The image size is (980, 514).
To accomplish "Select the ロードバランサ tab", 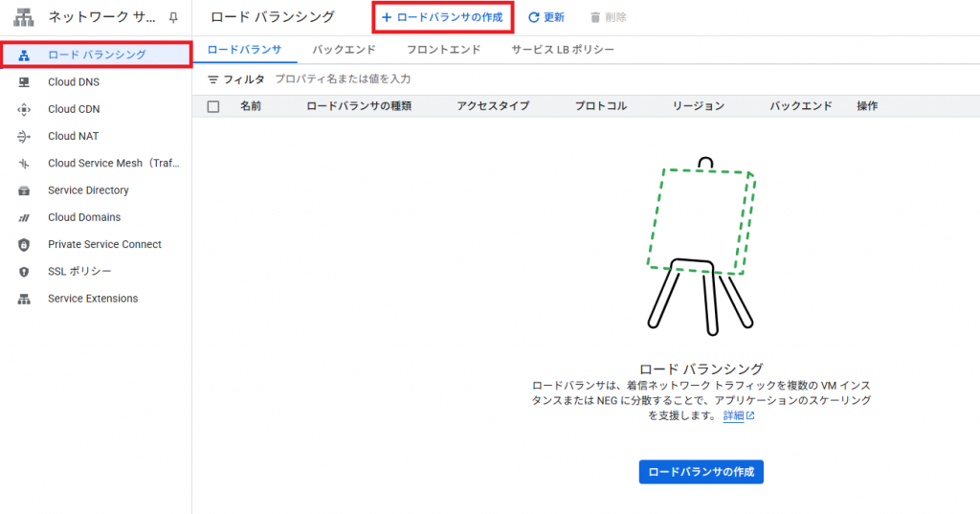I will click(244, 50).
